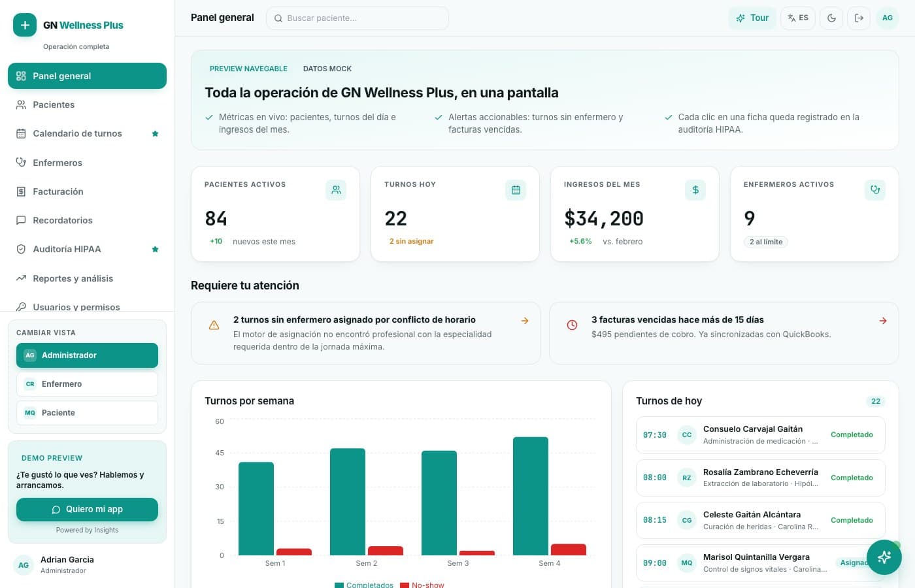Click the clock icon on overdue invoices alert
The image size is (915, 588).
(x=572, y=325)
